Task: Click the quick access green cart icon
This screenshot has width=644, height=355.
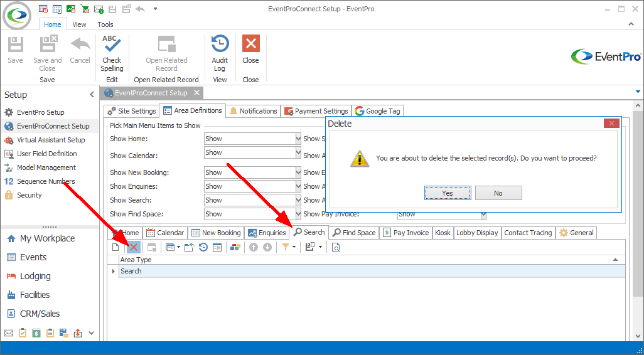Action: pyautogui.click(x=85, y=8)
